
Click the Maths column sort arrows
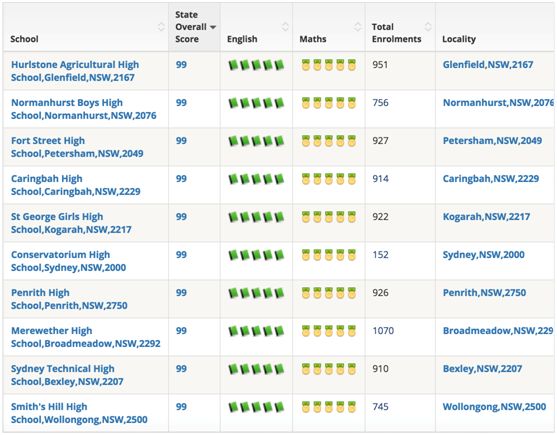click(358, 27)
